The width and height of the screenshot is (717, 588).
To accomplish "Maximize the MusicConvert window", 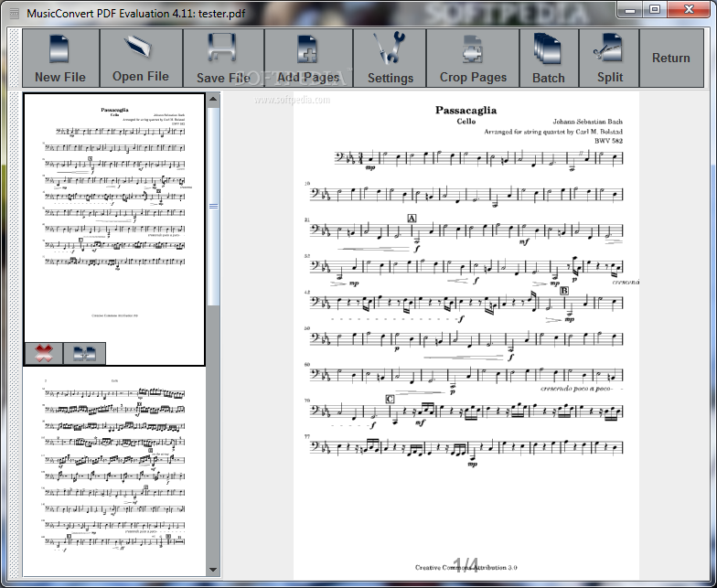I will (655, 9).
